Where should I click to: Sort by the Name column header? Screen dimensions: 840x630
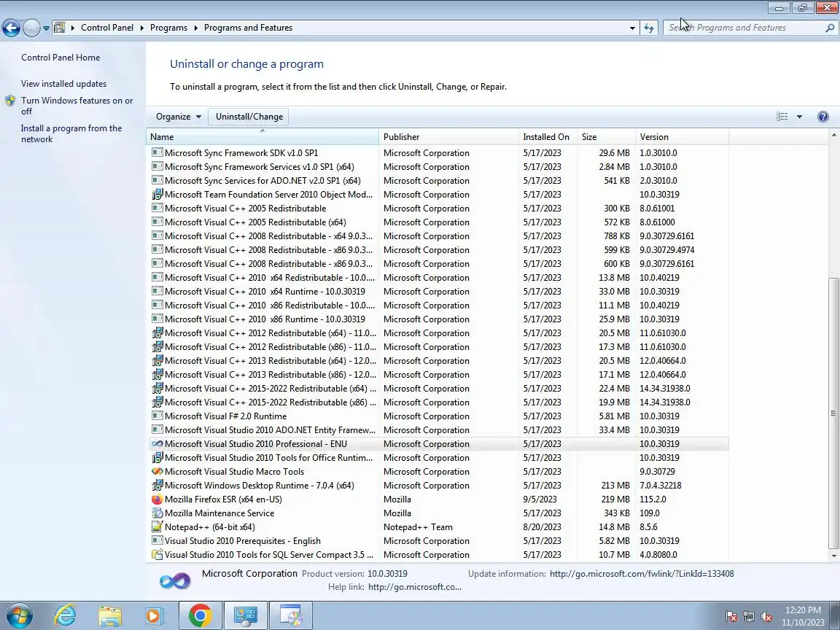click(x=262, y=136)
